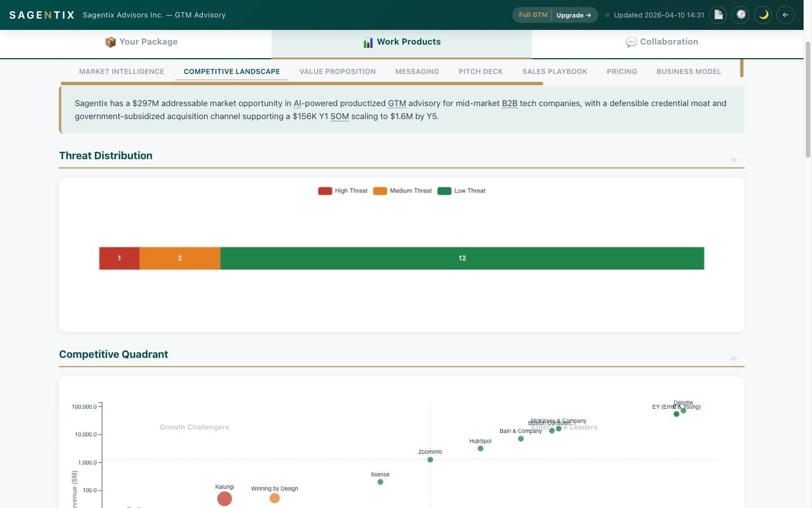Click the AI abbreviation in summary
812x508 pixels.
click(298, 103)
